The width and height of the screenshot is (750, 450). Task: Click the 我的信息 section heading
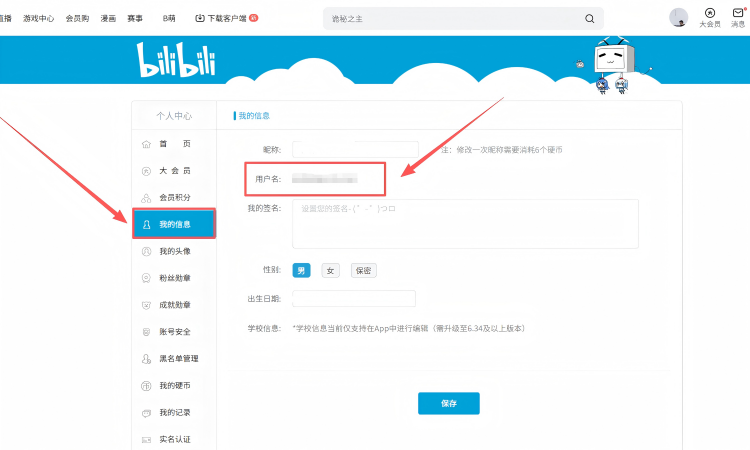tap(254, 116)
